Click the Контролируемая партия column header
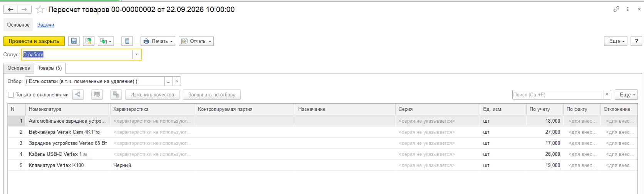 click(x=245, y=110)
